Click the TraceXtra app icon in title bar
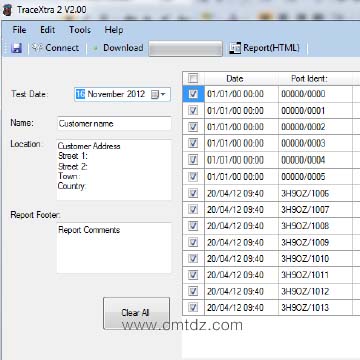 (x=7, y=10)
